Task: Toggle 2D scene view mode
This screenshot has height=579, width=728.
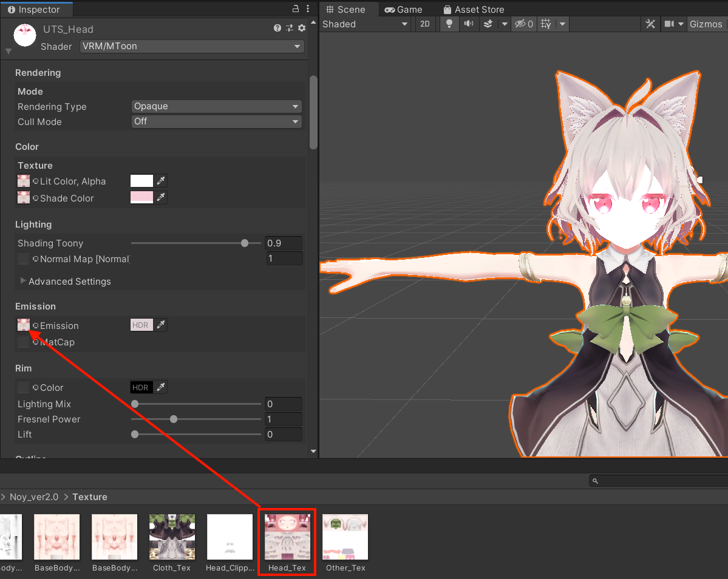Action: pos(425,24)
